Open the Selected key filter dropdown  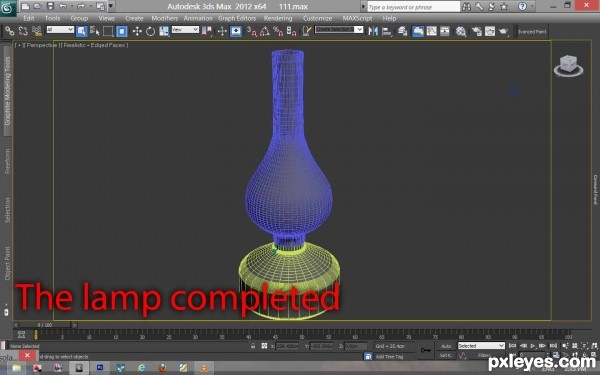[x=481, y=346]
